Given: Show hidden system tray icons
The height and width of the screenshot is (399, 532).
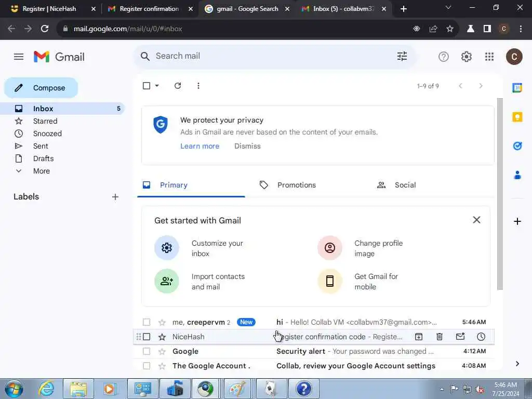Looking at the screenshot, I should 442,390.
